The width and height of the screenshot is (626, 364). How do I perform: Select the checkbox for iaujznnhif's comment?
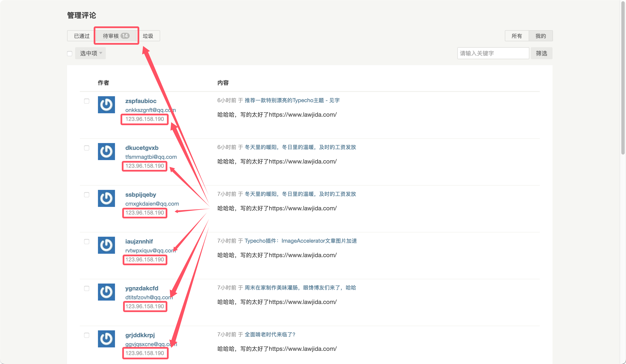[87, 242]
